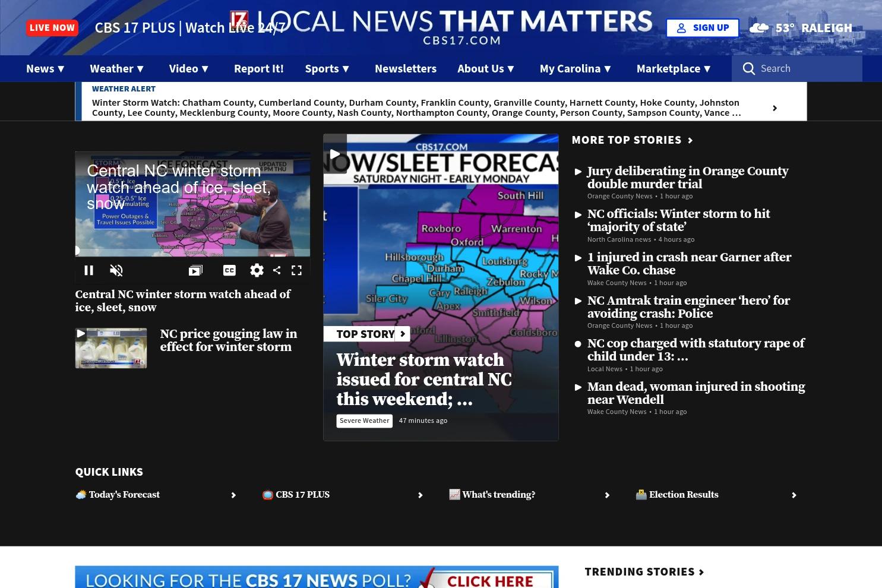Open the video playlist icon
882x588 pixels.
point(195,270)
